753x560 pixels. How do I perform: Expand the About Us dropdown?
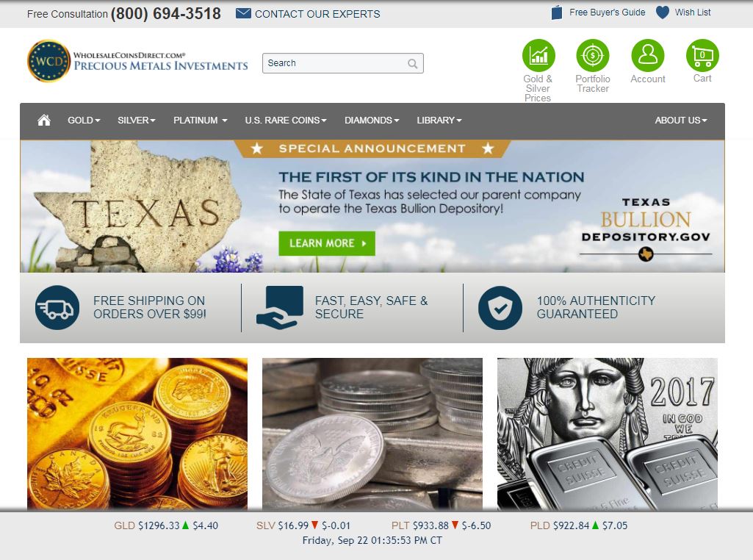pyautogui.click(x=681, y=121)
